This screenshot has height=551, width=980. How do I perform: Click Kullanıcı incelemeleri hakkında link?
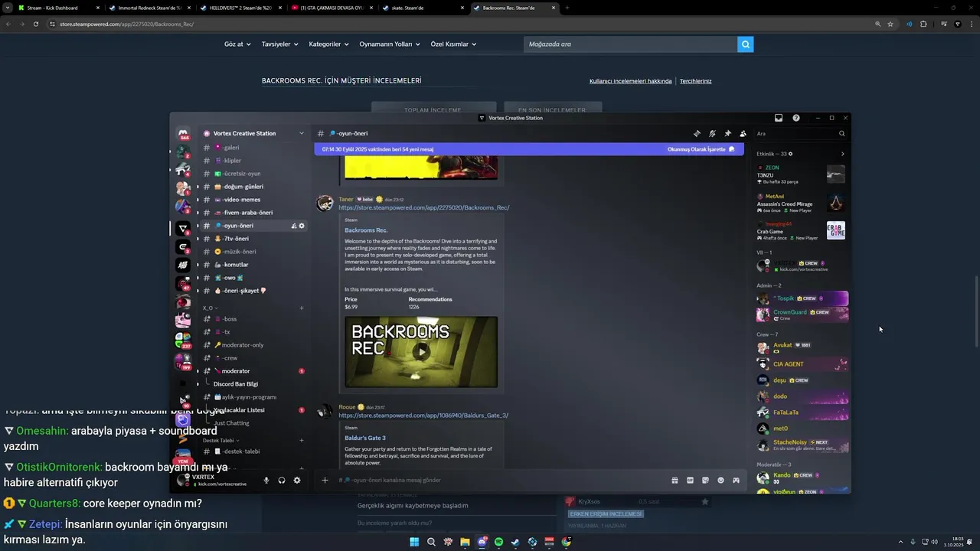(631, 80)
